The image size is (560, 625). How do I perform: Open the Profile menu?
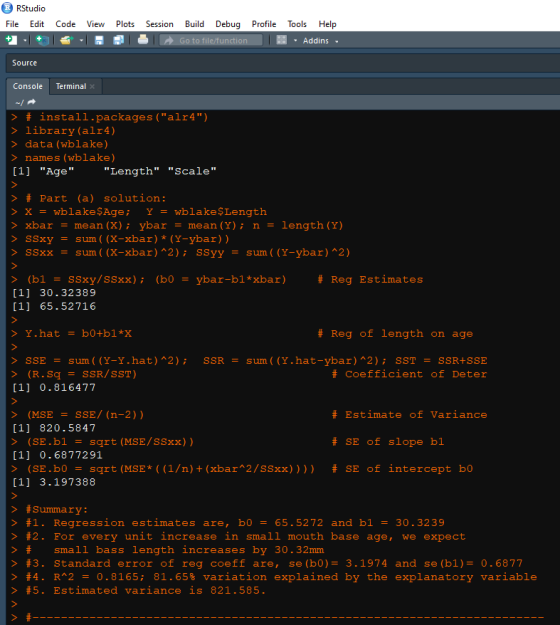click(x=264, y=24)
